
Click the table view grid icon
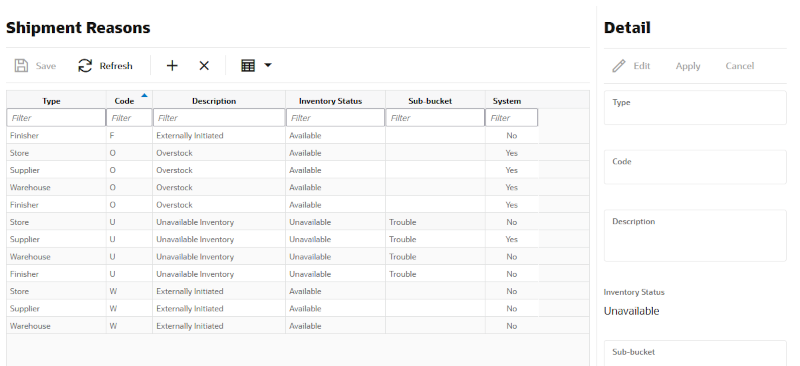tap(248, 65)
